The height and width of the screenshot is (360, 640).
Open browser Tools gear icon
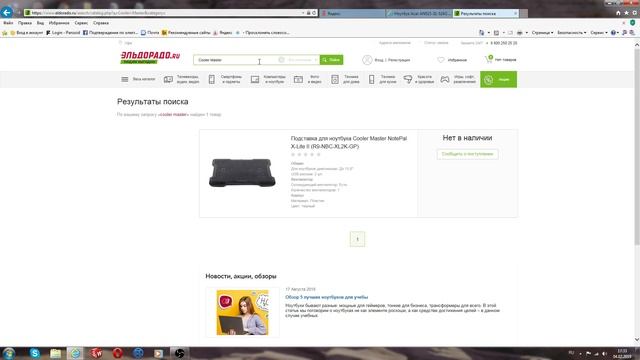click(x=635, y=13)
